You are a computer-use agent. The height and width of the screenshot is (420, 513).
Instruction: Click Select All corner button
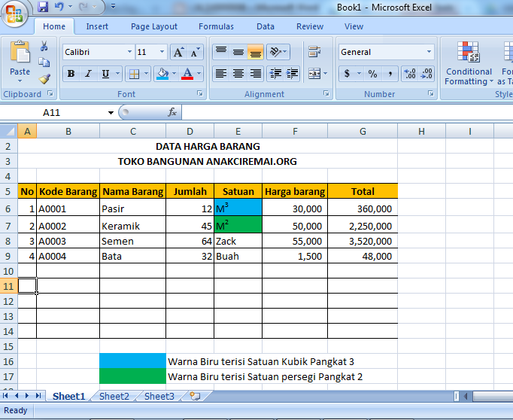(9, 132)
